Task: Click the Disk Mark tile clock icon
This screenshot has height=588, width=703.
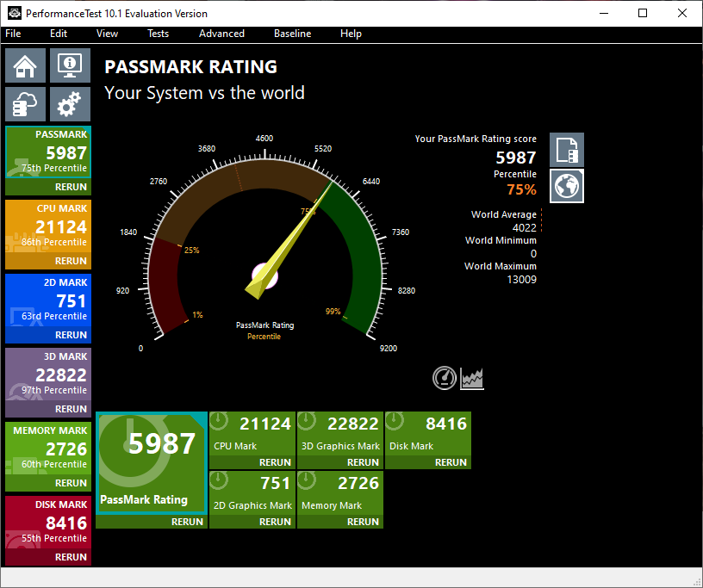Action: coord(394,421)
